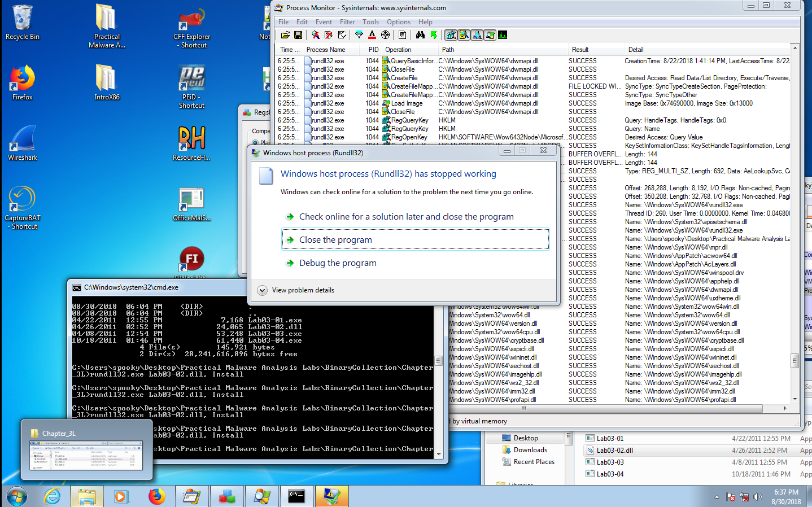Toggle Show Process and Thread Activity
Viewport: 812px width, 507px height.
tap(490, 35)
